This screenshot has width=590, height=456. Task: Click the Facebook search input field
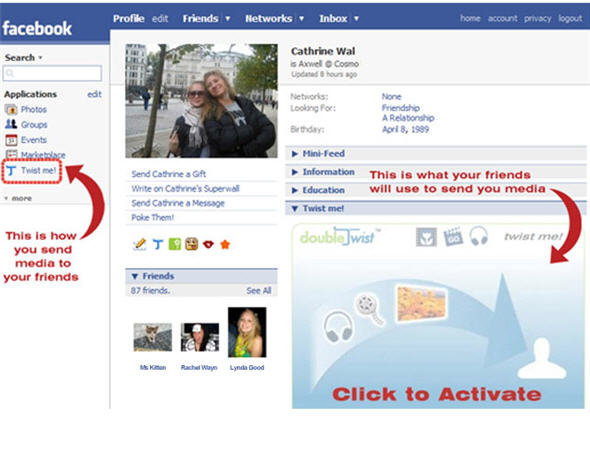click(52, 73)
